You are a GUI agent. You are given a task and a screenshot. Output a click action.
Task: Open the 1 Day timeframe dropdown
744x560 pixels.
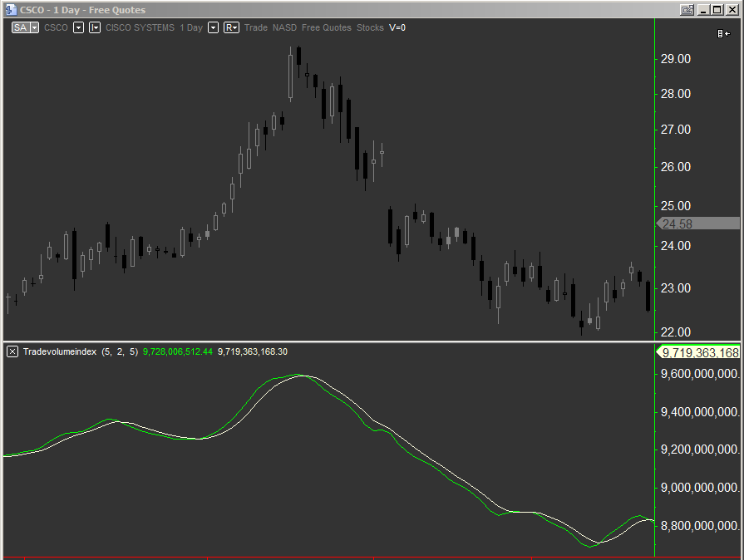pyautogui.click(x=213, y=27)
